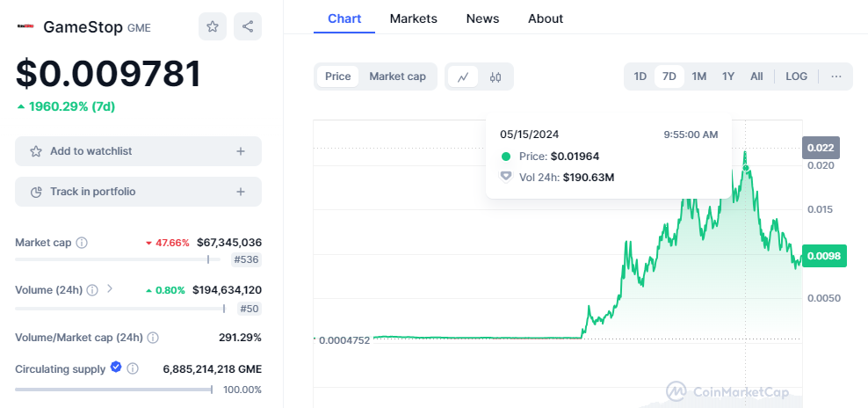Click the green 0.0098 current price label
Screen dimensions: 868x408
tap(824, 256)
